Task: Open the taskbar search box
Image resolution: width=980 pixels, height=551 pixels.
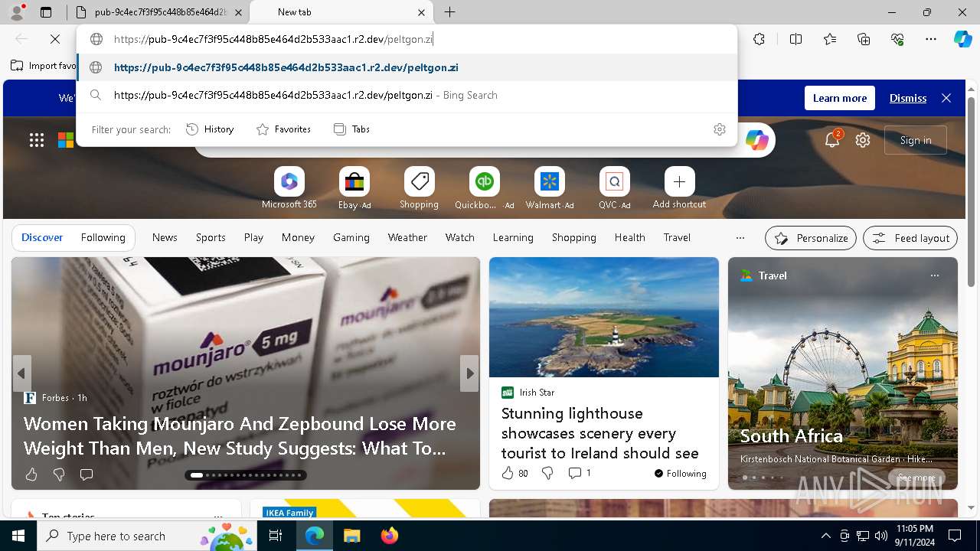Action: (x=145, y=536)
